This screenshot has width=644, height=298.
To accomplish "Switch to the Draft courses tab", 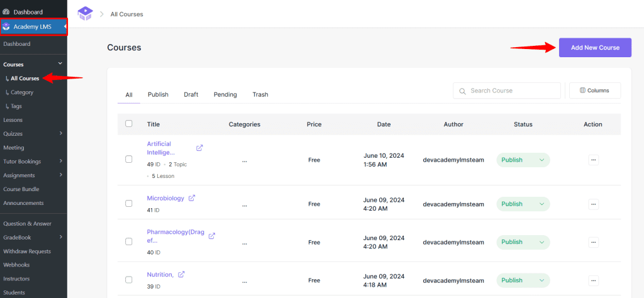I will (x=191, y=95).
